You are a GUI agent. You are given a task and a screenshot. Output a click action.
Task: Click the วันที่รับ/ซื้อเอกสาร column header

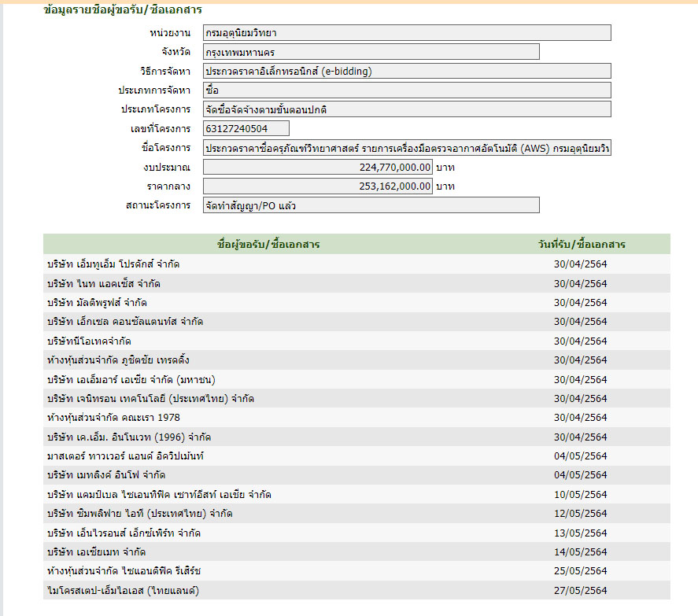[x=582, y=245]
